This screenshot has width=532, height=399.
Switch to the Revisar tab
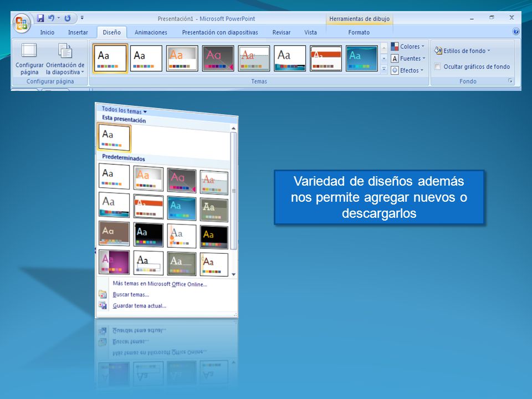282,32
